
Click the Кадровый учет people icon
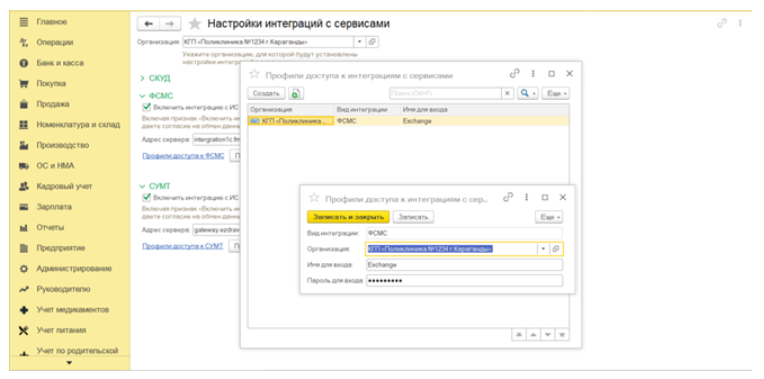click(23, 186)
